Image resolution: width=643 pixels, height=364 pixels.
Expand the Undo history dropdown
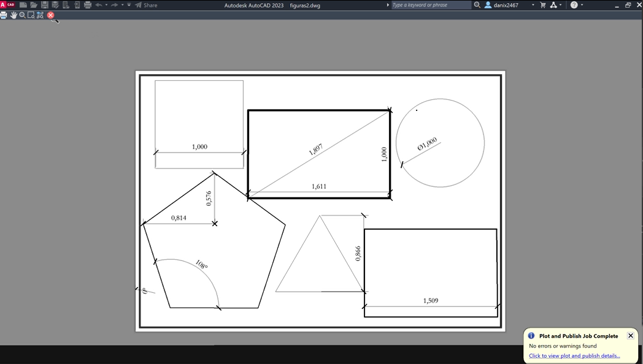106,5
